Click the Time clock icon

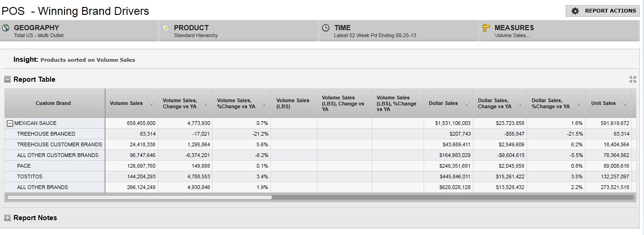click(x=326, y=28)
